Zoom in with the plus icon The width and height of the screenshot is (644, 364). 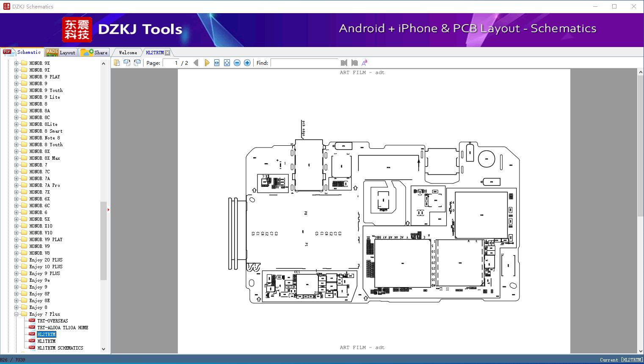pos(247,63)
